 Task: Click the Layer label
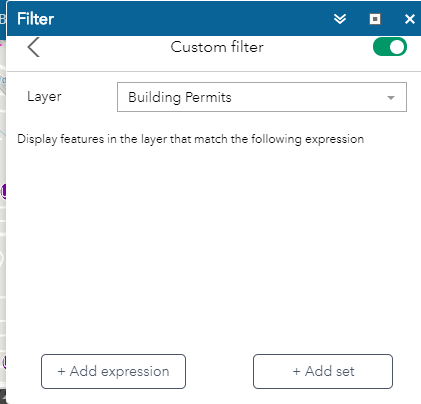point(44,97)
